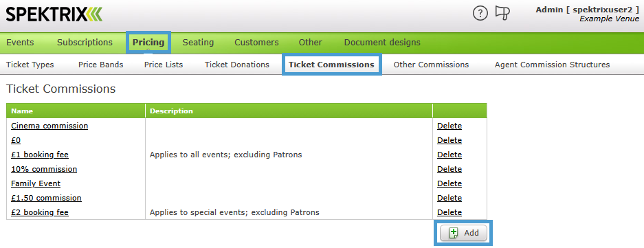Open the £1 booking fee entry

point(39,155)
